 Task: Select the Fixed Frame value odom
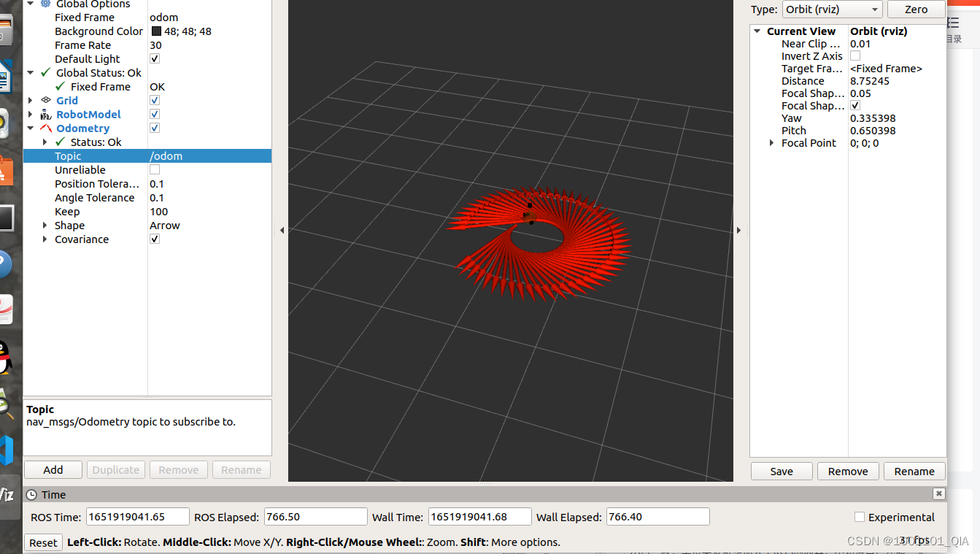coord(163,17)
